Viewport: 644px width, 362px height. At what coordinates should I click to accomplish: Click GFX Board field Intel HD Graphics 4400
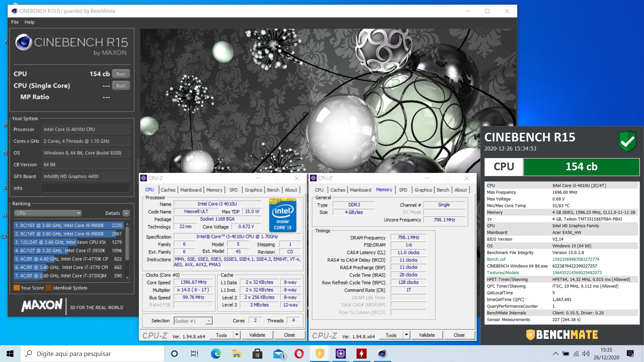click(86, 176)
